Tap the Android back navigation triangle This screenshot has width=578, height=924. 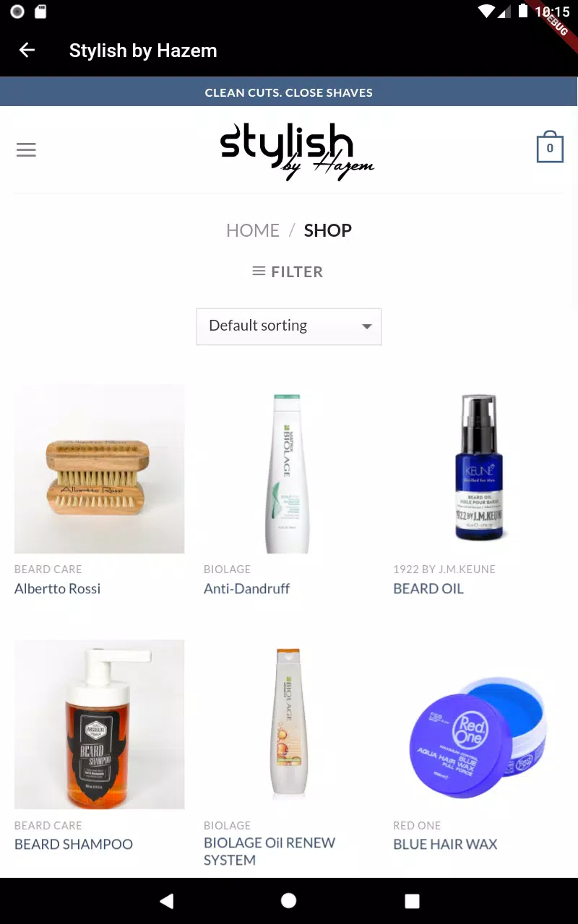(167, 900)
